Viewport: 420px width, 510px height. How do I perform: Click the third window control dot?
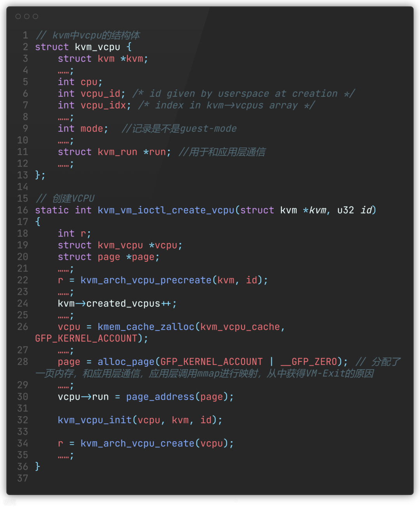pos(35,16)
